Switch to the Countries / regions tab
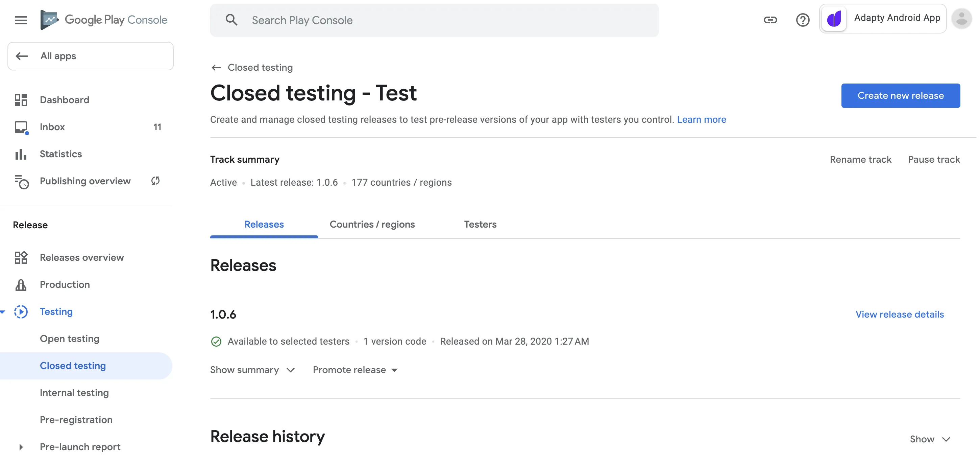980x464 pixels. click(x=372, y=224)
